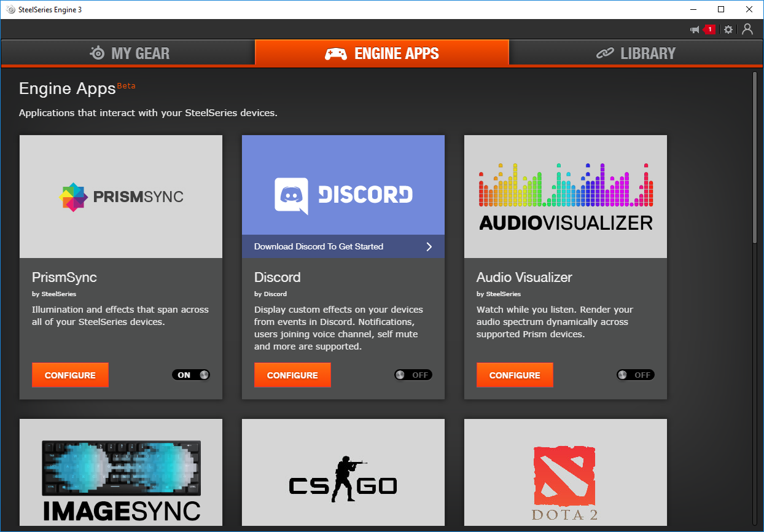Switch to the Library tab

(x=636, y=53)
